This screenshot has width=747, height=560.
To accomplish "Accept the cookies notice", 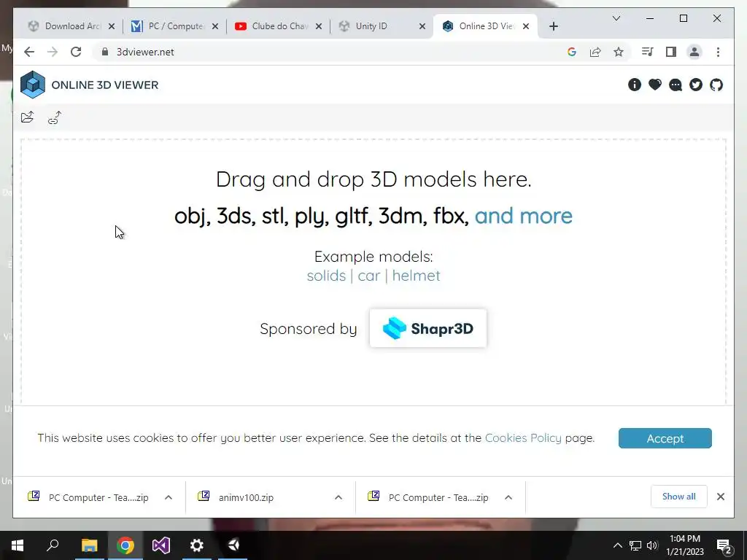I will click(x=665, y=438).
